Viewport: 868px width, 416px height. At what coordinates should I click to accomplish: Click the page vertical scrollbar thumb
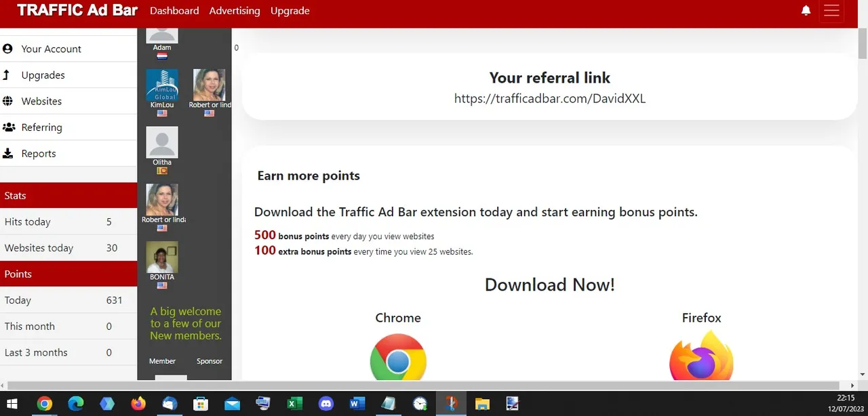pyautogui.click(x=863, y=45)
